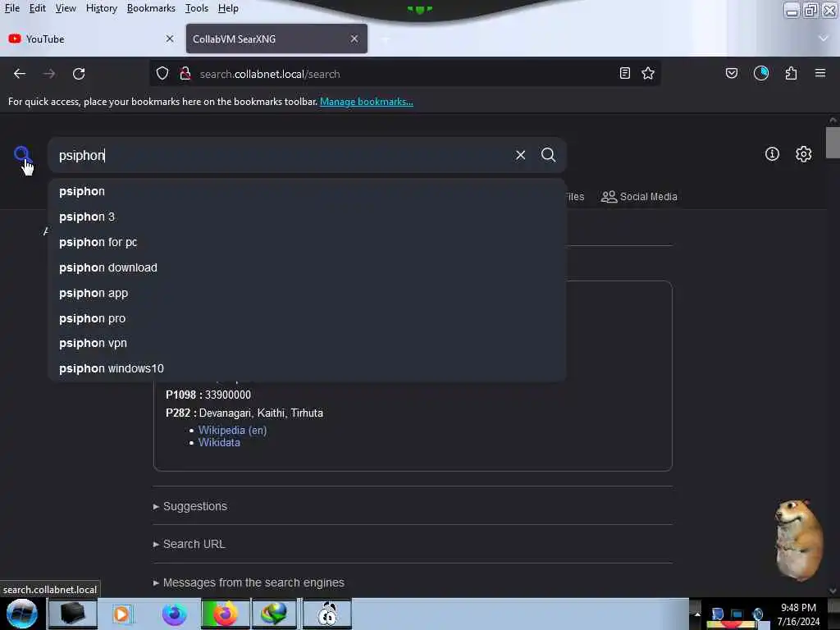
Task: Click the SearXNG logo magnifier icon
Action: pyautogui.click(x=22, y=155)
